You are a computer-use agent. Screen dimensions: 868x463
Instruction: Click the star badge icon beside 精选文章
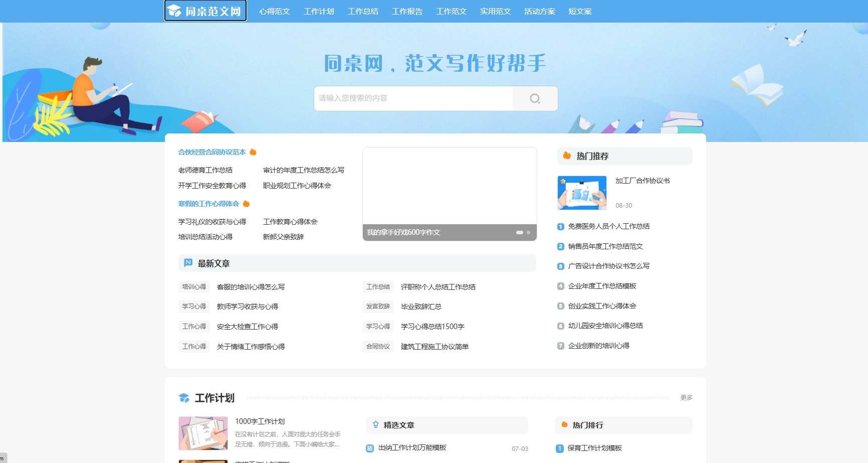(375, 425)
